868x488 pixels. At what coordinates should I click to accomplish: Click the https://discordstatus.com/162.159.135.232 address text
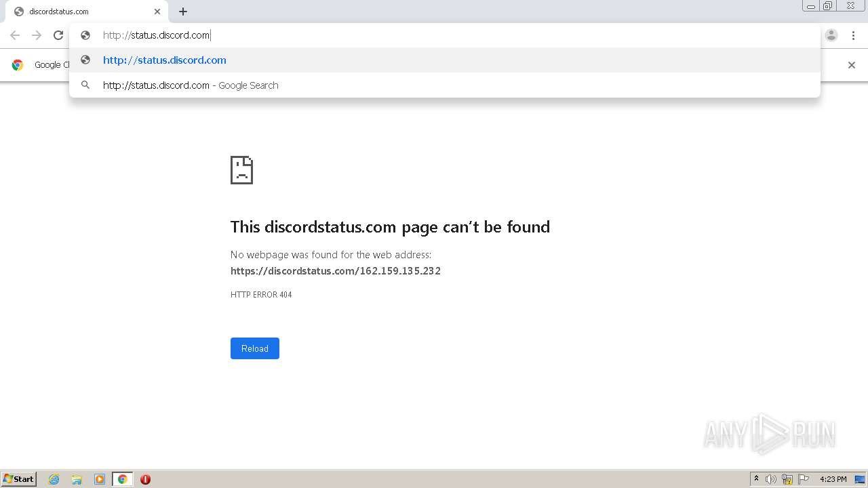point(336,271)
